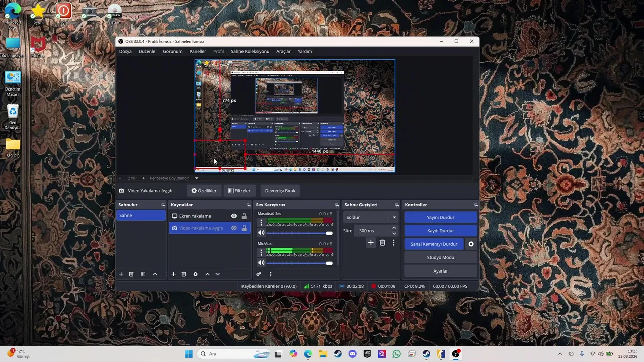The width and height of the screenshot is (644, 362).
Task: Show hidden tray icons chevron
Action: (560, 354)
